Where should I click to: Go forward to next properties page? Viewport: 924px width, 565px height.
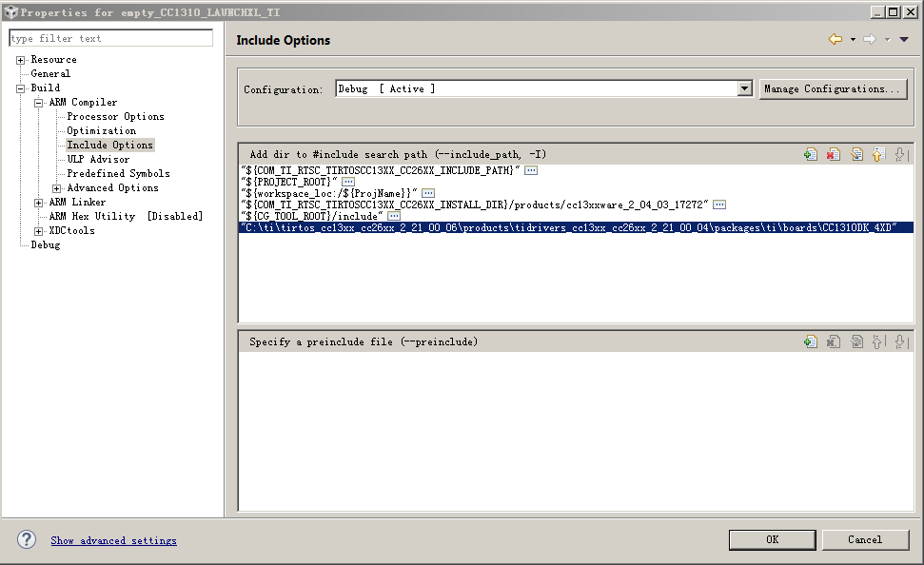[x=869, y=39]
